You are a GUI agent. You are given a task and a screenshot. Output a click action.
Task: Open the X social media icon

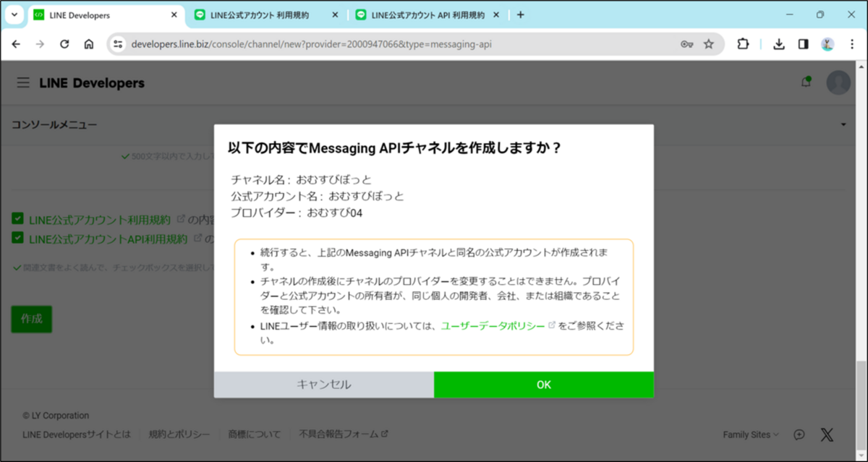827,435
